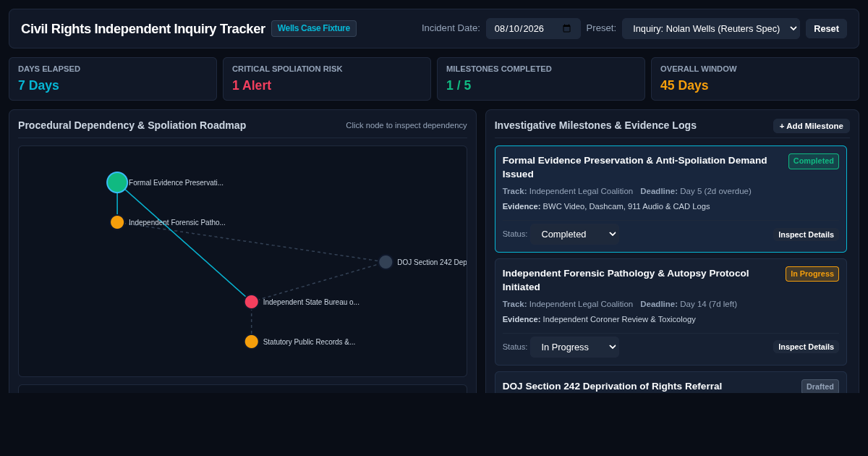This screenshot has height=456, width=868.
Task: Click the Milestones Completed 1 / 5 card
Action: [x=541, y=79]
